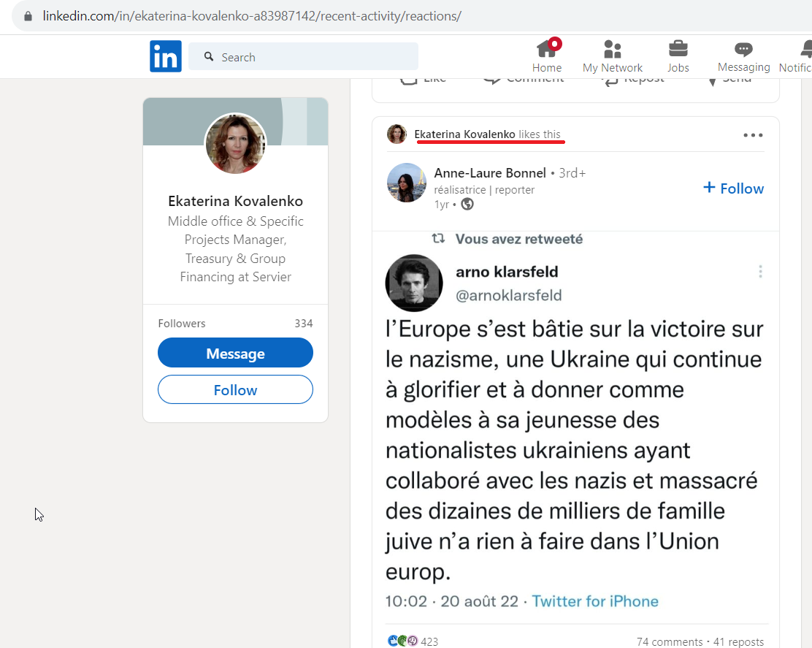This screenshot has width=812, height=648.
Task: Open Anne-Laure Bonnel's profile name
Action: click(490, 173)
